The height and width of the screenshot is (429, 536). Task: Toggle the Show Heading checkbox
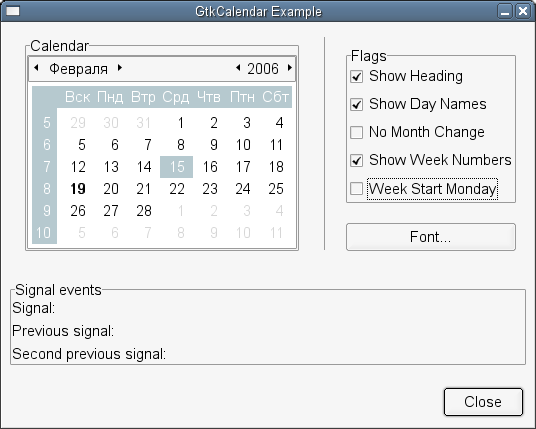[x=357, y=76]
